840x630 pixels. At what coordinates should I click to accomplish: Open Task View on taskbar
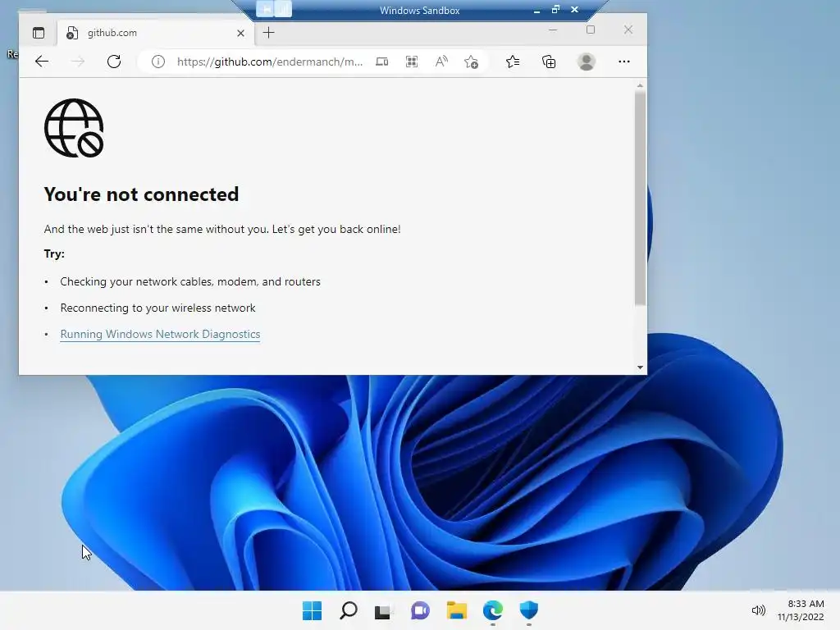(x=384, y=610)
